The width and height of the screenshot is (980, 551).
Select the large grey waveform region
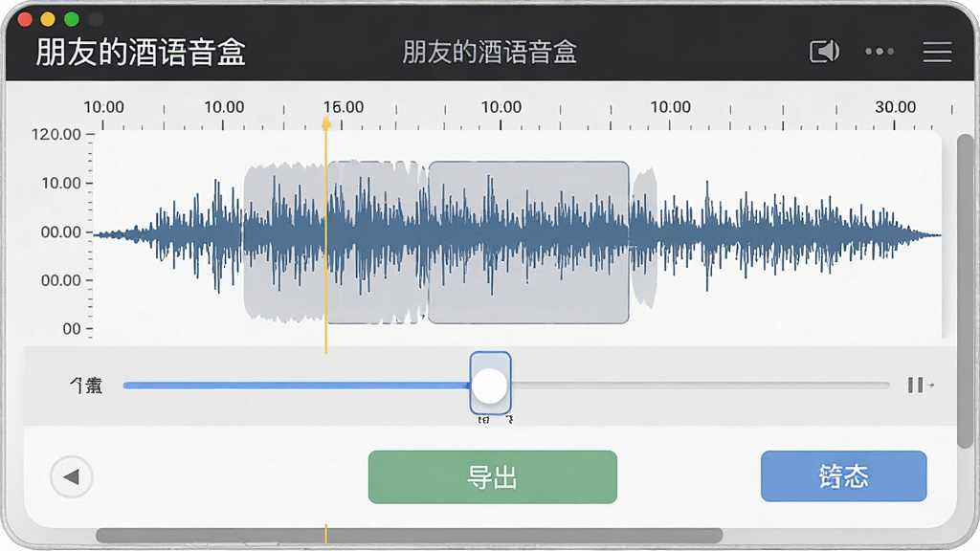tap(528, 242)
